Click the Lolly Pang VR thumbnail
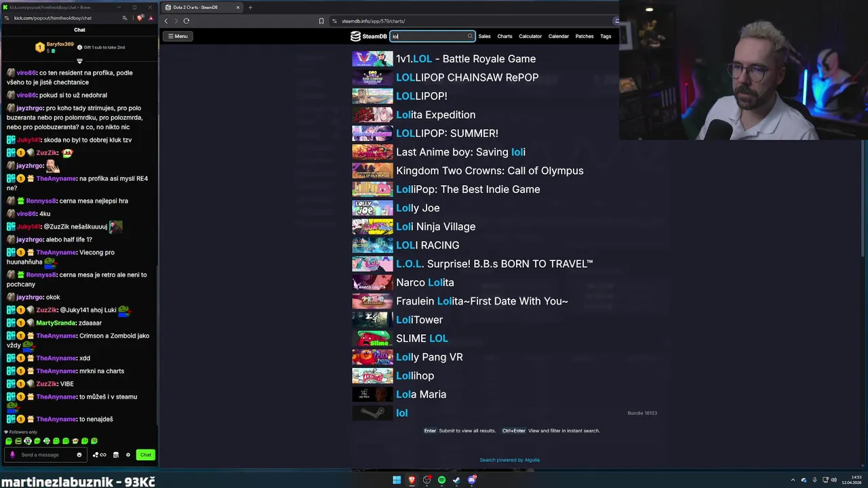 point(372,357)
